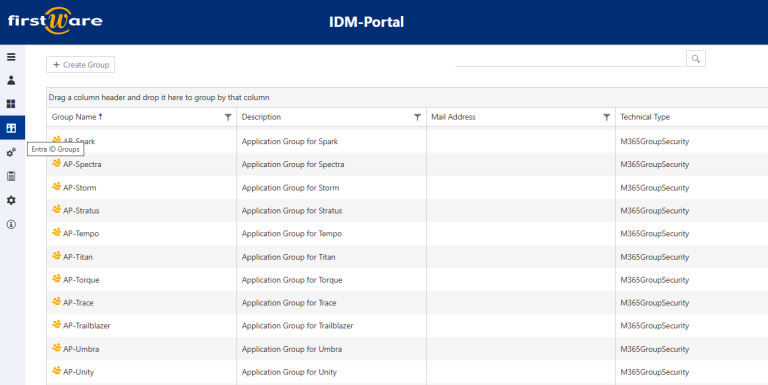Click the firstWare logo
The width and height of the screenshot is (768, 385).
[55, 21]
